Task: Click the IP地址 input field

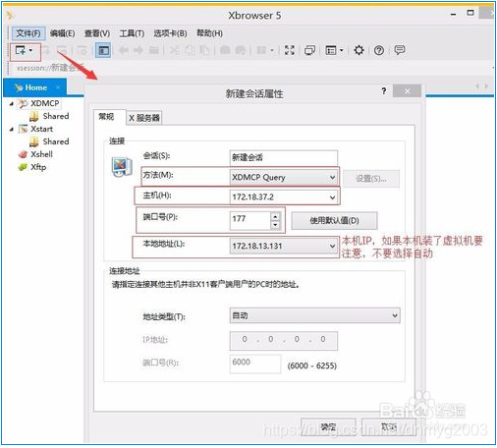Action: click(x=284, y=340)
